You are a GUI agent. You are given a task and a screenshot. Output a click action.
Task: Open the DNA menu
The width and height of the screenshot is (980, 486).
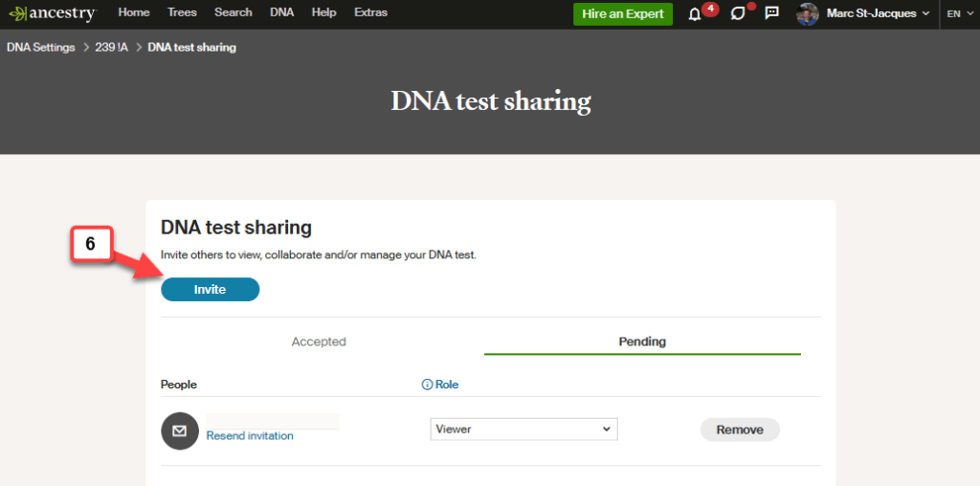point(281,12)
